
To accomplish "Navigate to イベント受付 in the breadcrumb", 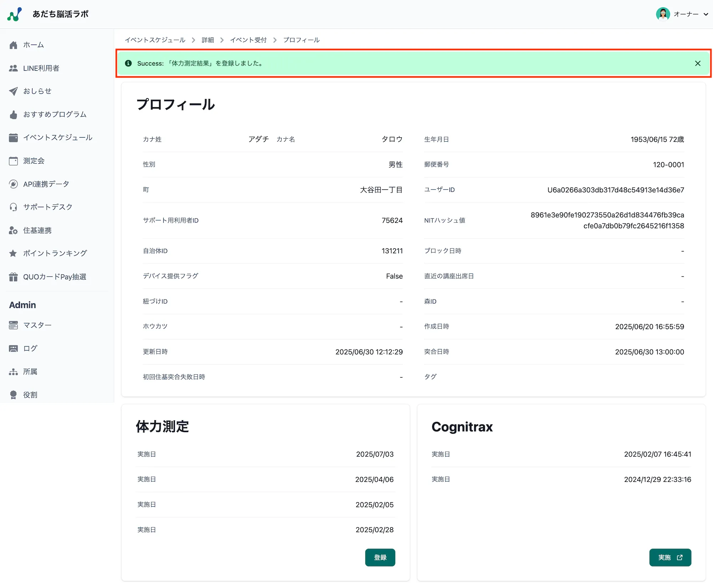I will click(x=248, y=40).
